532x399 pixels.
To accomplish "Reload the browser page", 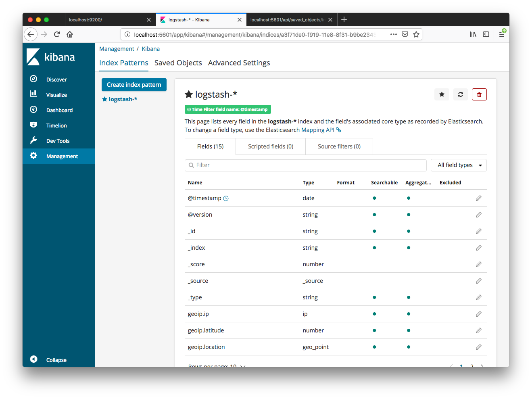I will (x=57, y=34).
